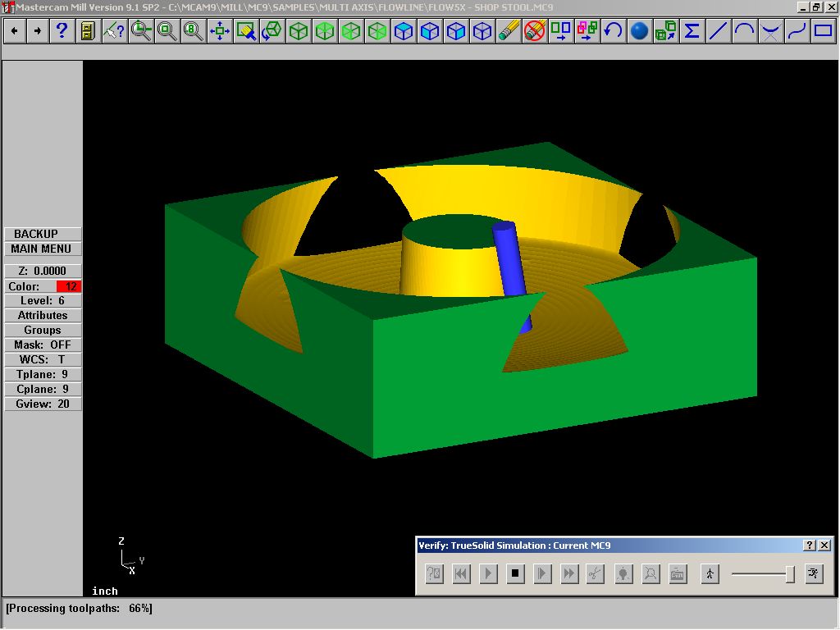Click Verify speed slider handle

(x=790, y=574)
